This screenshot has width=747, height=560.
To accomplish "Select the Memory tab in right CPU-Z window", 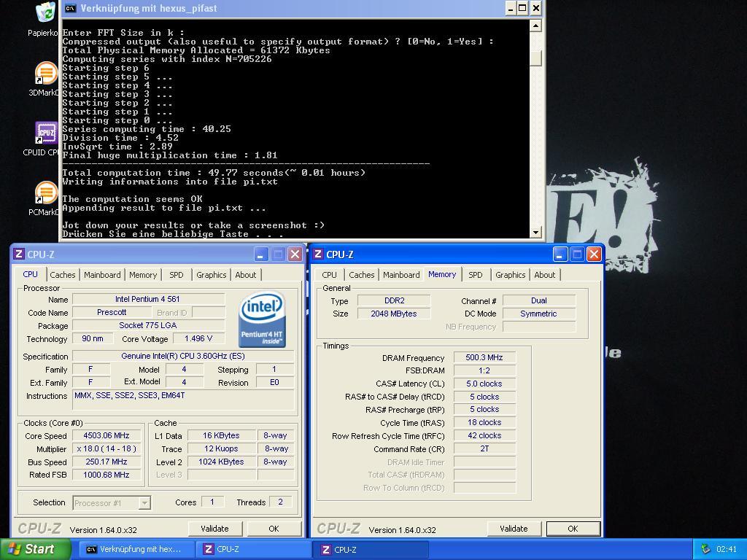I will point(442,274).
